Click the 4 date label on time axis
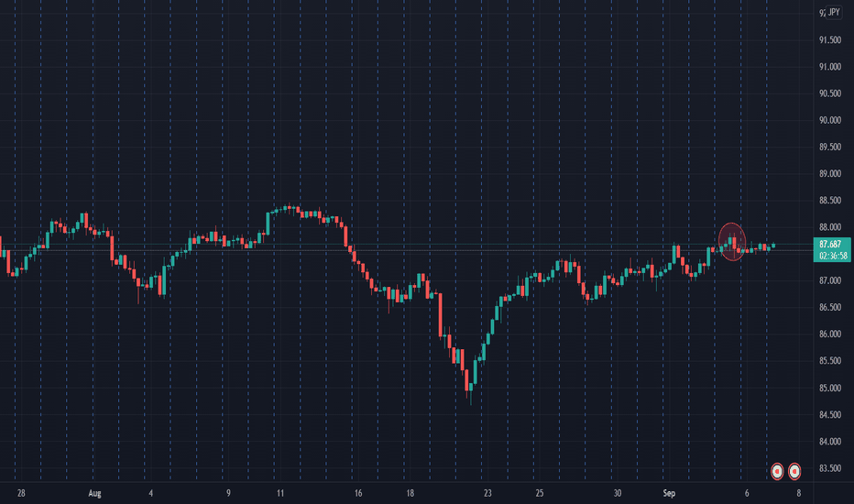The image size is (854, 504). [x=151, y=493]
